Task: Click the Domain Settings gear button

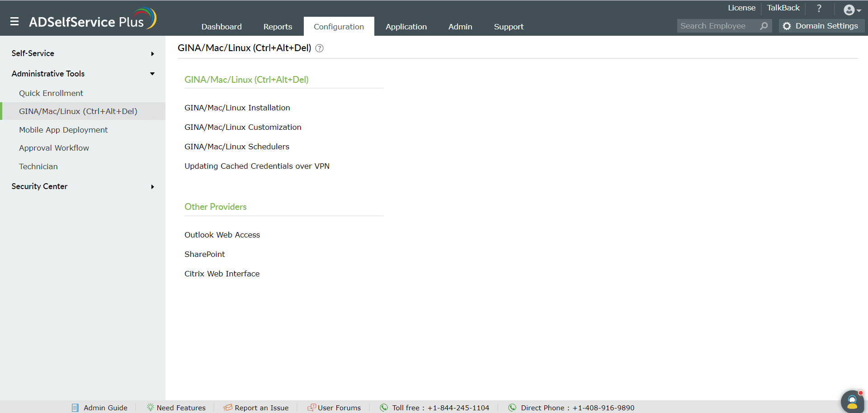Action: pos(821,26)
